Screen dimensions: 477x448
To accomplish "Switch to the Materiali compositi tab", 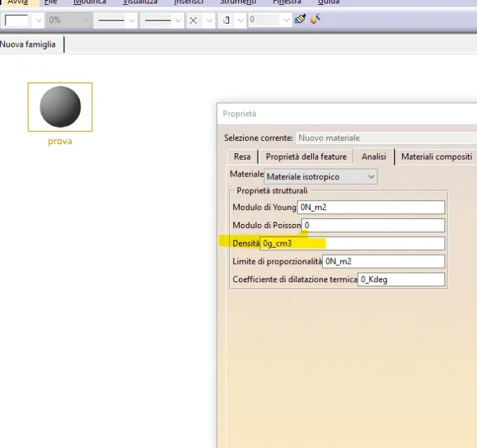I will point(436,157).
